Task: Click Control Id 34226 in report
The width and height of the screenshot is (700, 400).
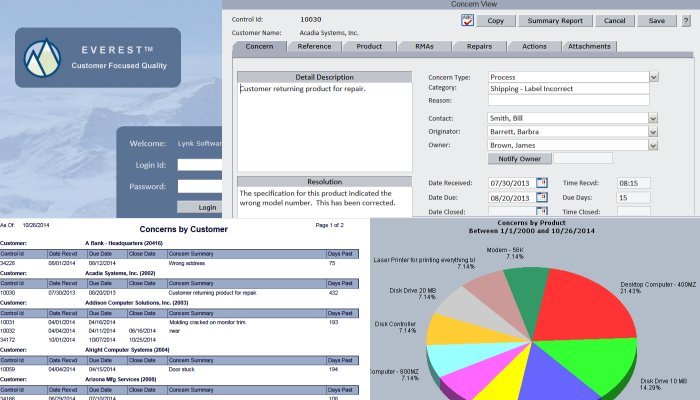Action: click(8, 263)
